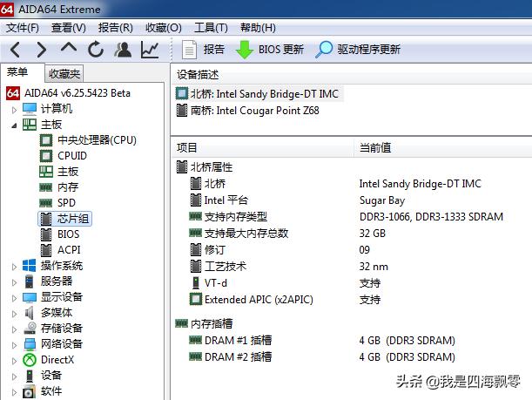Select the Intel 平台 row
532x400 pixels.
(x=353, y=200)
